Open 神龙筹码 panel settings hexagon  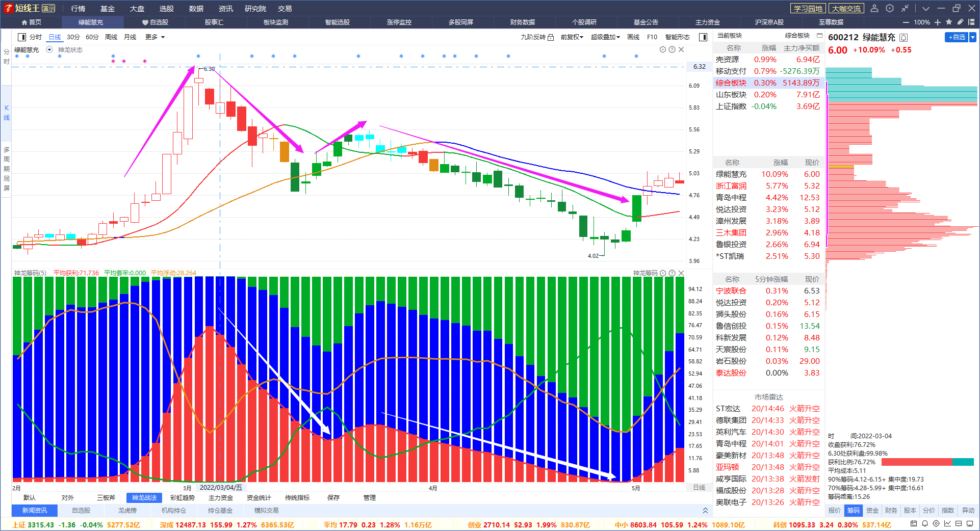point(663,273)
